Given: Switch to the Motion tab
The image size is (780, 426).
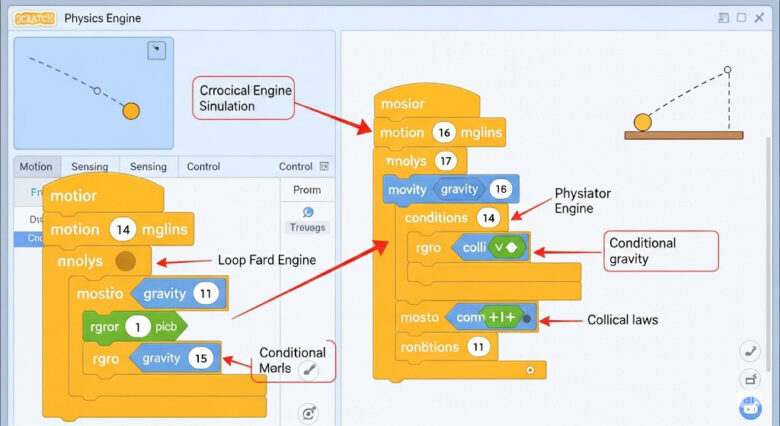Looking at the screenshot, I should pyautogui.click(x=36, y=167).
